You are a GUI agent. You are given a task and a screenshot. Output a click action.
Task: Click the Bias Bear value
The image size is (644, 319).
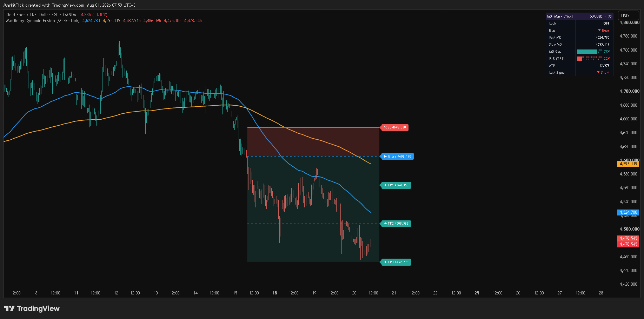(x=604, y=31)
